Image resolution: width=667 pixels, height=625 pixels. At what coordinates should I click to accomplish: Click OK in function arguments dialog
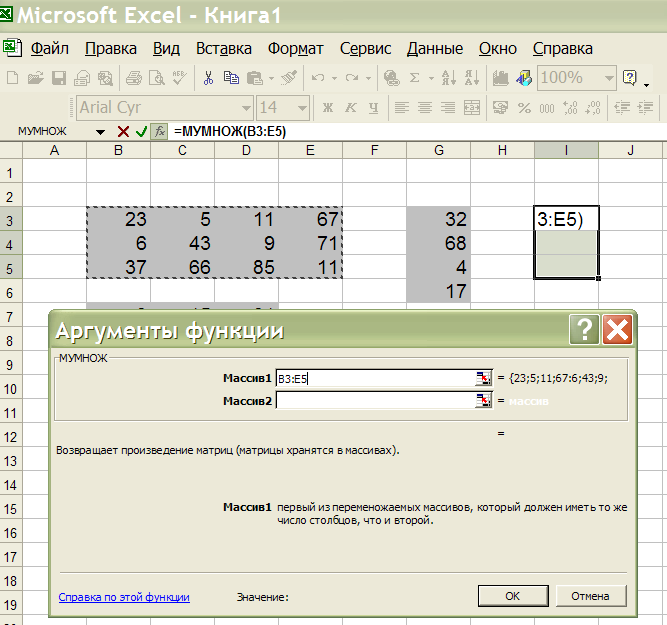(513, 596)
